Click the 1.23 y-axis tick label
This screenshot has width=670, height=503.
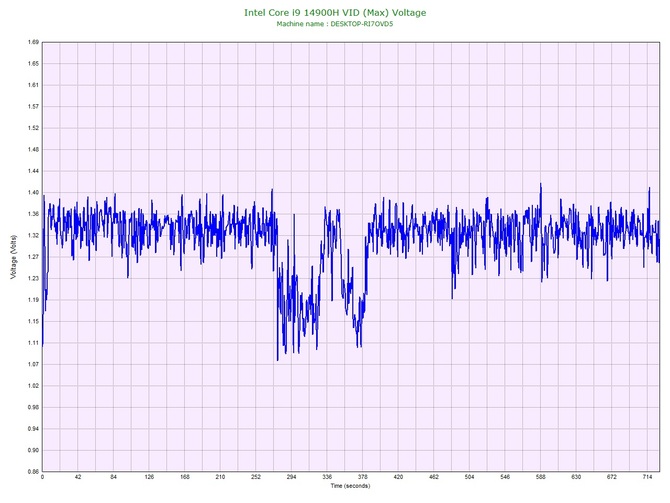pyautogui.click(x=33, y=278)
